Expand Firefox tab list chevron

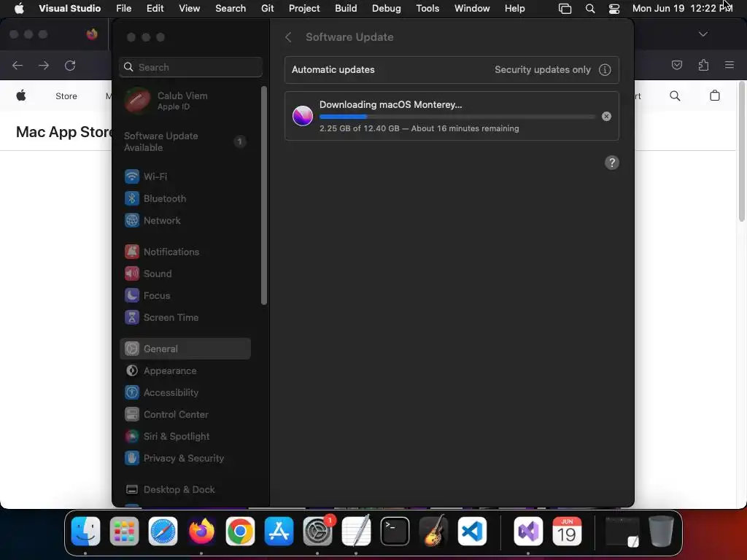[703, 34]
